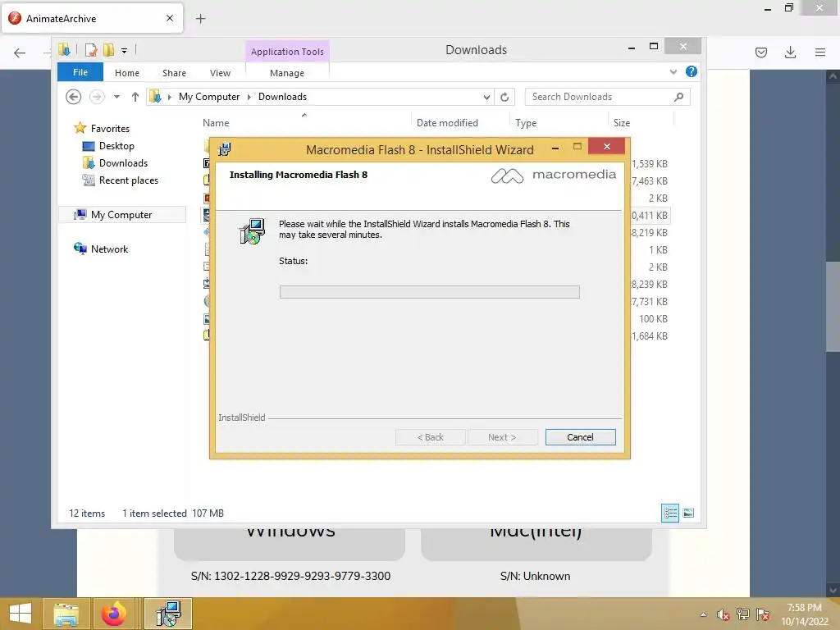Click Downloads in the address breadcrumb
Screen dimensions: 840x630
(x=282, y=97)
